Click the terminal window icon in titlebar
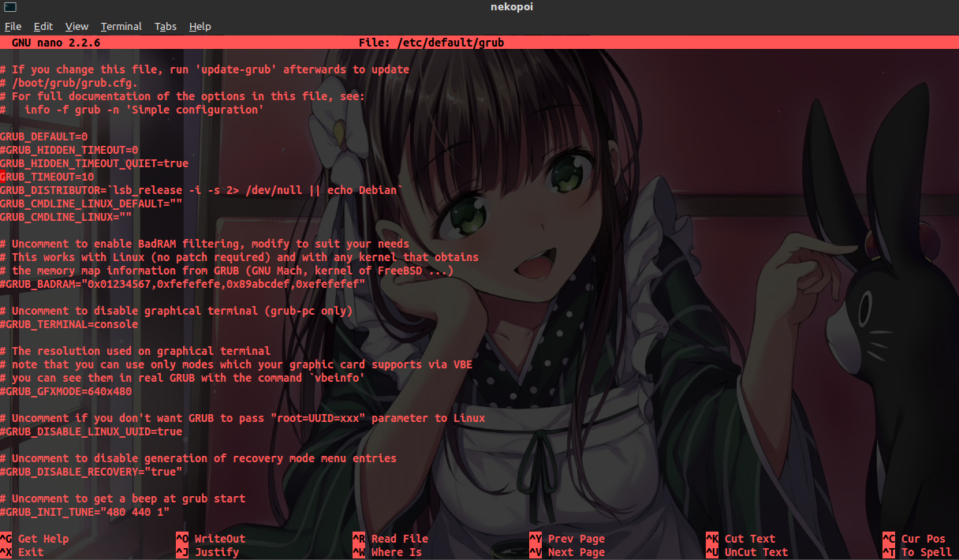Screen dimensions: 959x560 click(x=9, y=6)
